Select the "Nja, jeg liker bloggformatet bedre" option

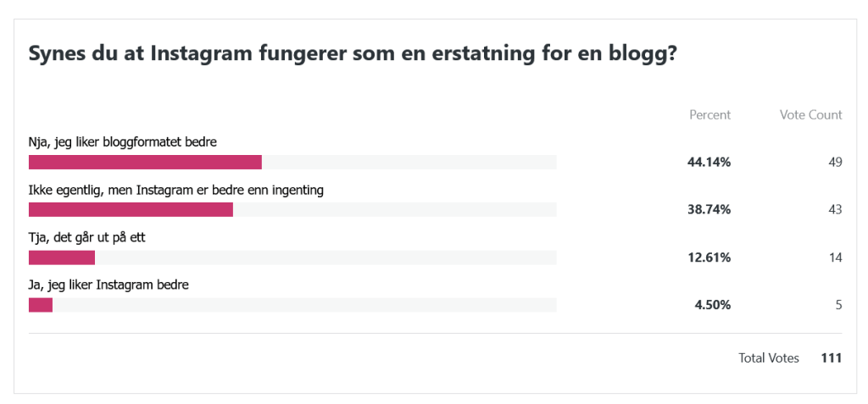[x=123, y=142]
